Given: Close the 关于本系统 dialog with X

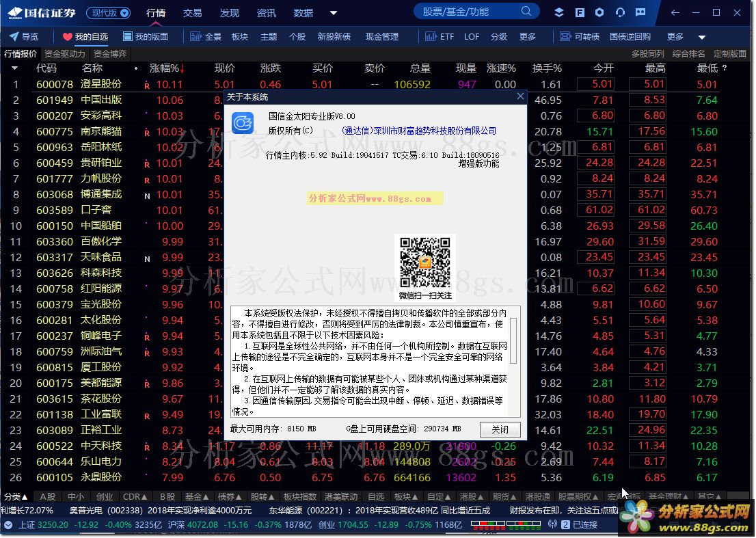Looking at the screenshot, I should [x=520, y=96].
